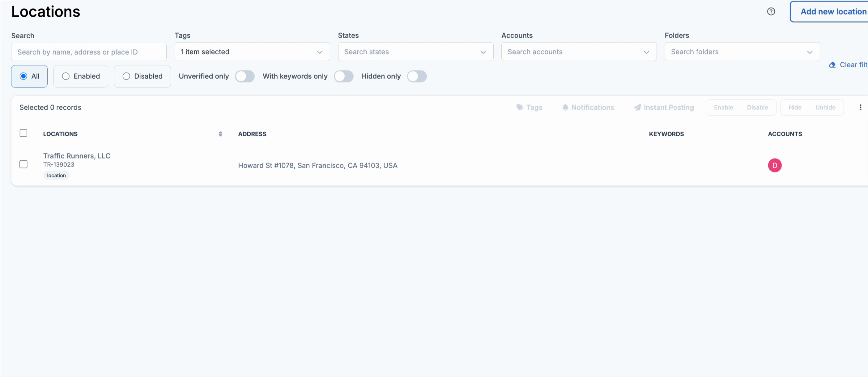Click the Instant Posting paper plane icon
Screen dimensions: 868x377
pos(637,107)
